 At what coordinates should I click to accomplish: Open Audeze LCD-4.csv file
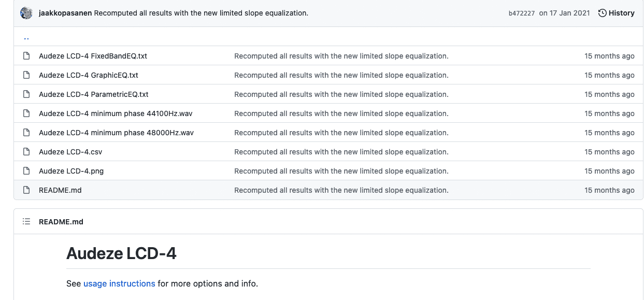point(70,152)
